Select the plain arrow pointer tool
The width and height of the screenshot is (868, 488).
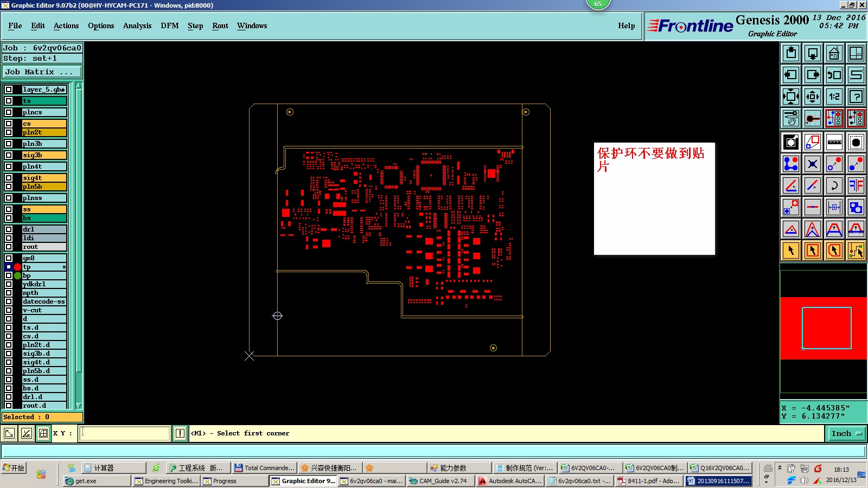(x=791, y=251)
